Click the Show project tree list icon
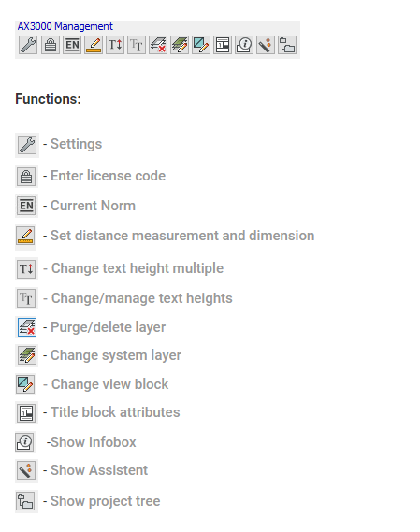 pos(26,501)
